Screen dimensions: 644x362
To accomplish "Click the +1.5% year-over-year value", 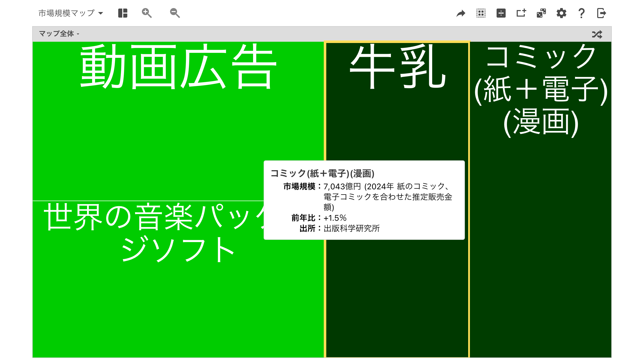I will pos(335,218).
